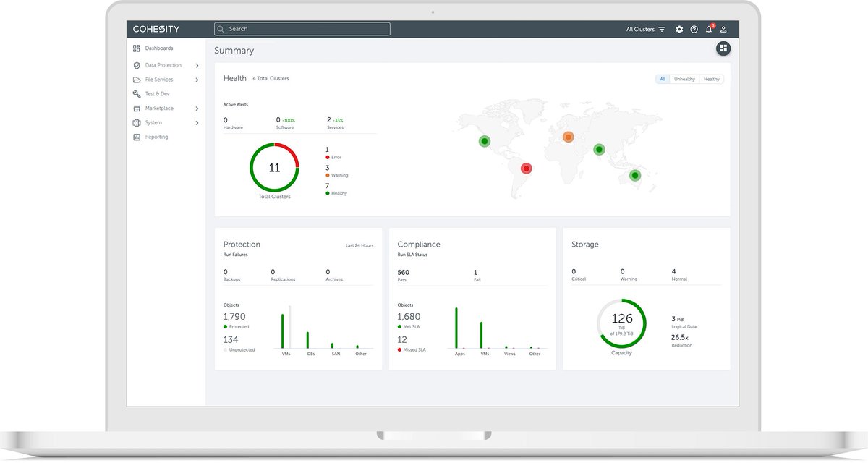Open the help question mark icon
868x463 pixels.
[694, 30]
